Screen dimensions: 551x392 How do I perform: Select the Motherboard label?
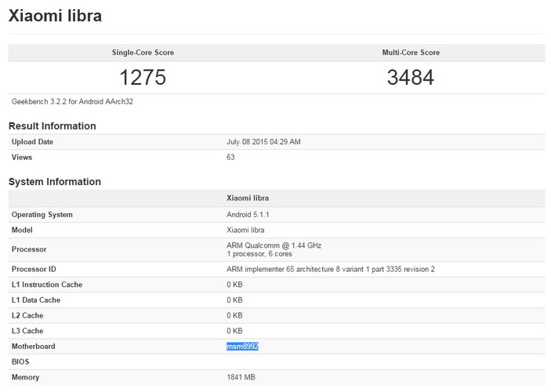pos(34,347)
